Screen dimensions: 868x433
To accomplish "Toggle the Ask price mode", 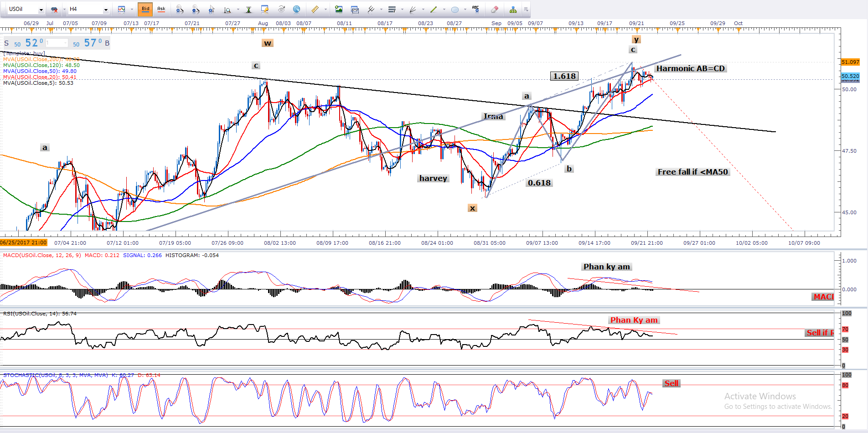I will 161,9.
